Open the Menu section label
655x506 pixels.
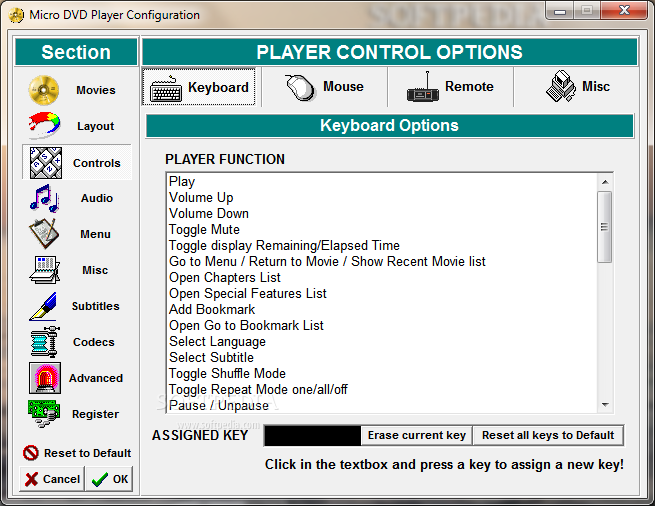click(x=96, y=234)
